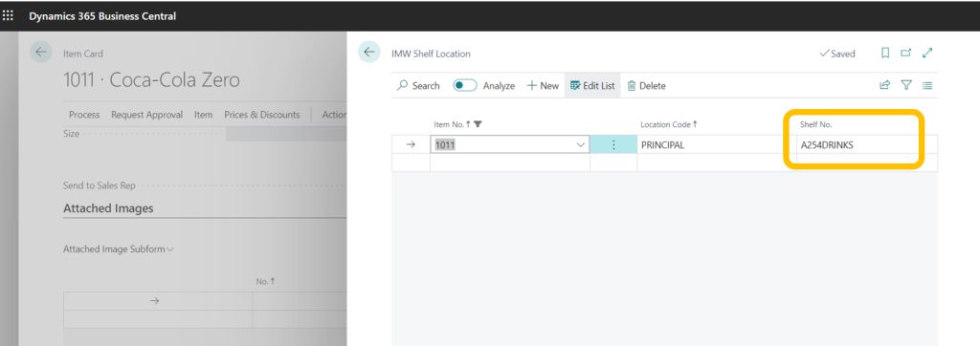Click the No. column header in Attached Images
Image resolution: width=980 pixels, height=346 pixels.
click(x=265, y=282)
